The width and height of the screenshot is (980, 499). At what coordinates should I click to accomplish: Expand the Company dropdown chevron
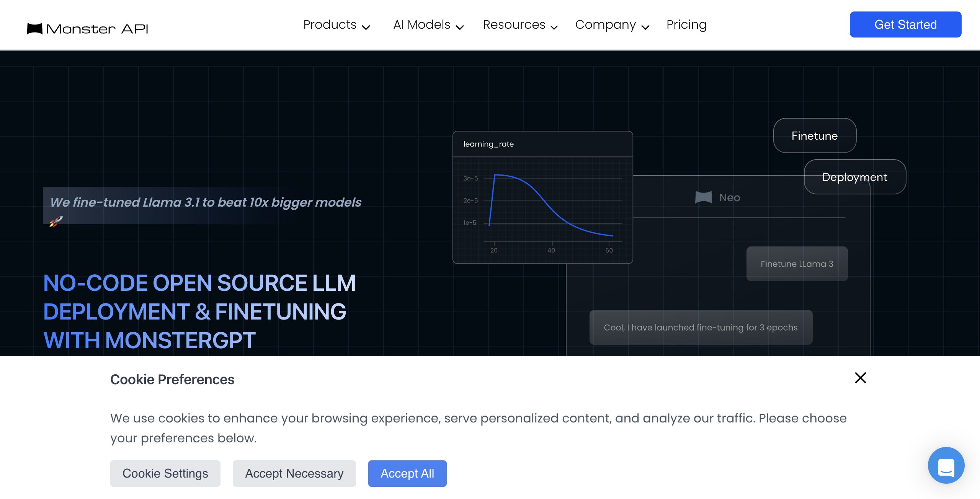(645, 27)
